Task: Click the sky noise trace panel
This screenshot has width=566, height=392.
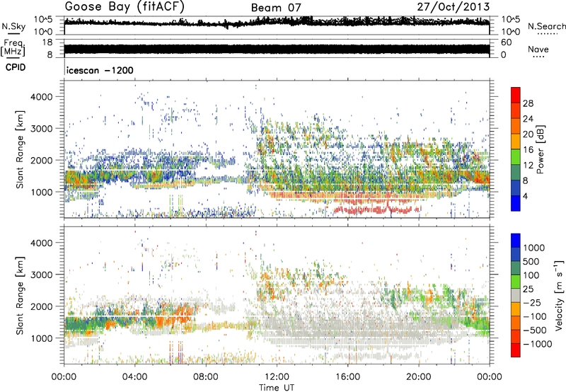Action: (x=277, y=25)
